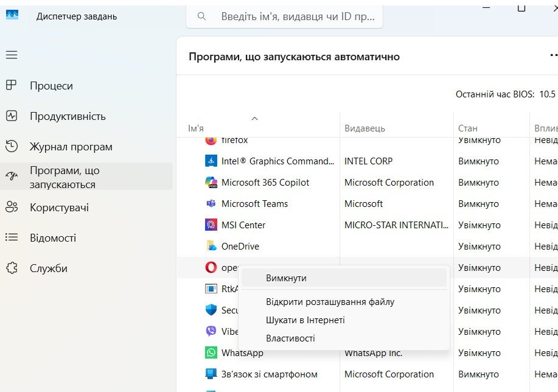Select the OneDrive row name
Screen dimensions: 558x392
[240, 246]
